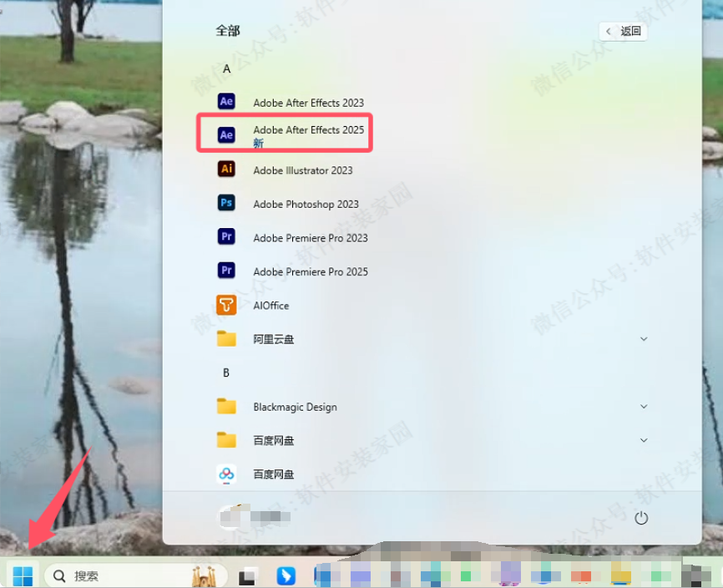Open the 百度网盘 application
The image size is (723, 588).
(276, 474)
